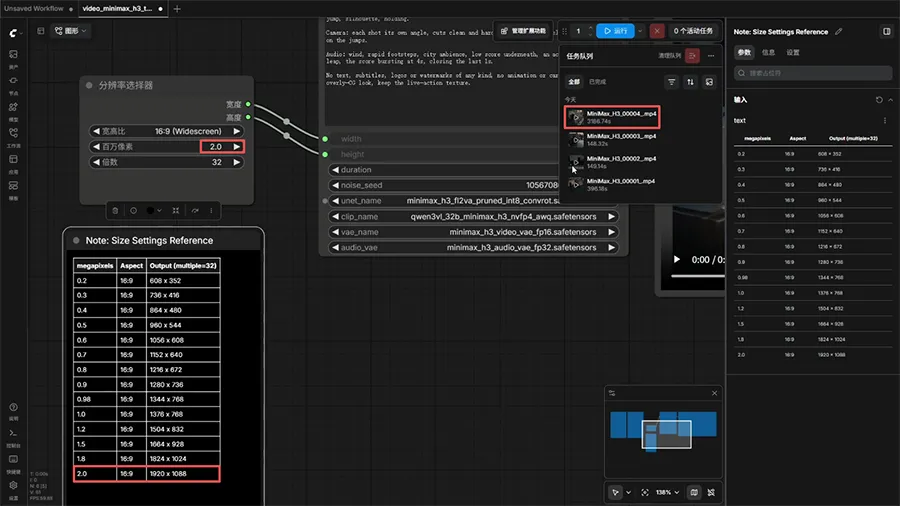The image size is (900, 506).
Task: Open a new workflow tab with plus
Action: 177,9
